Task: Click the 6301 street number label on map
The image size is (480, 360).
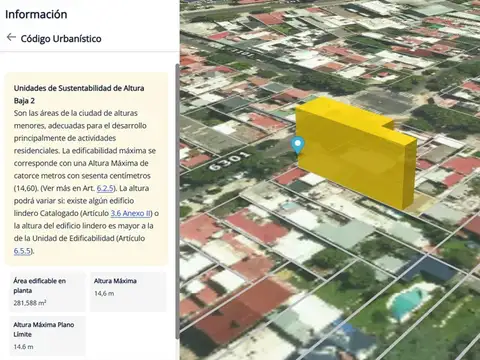Action: 229,160
